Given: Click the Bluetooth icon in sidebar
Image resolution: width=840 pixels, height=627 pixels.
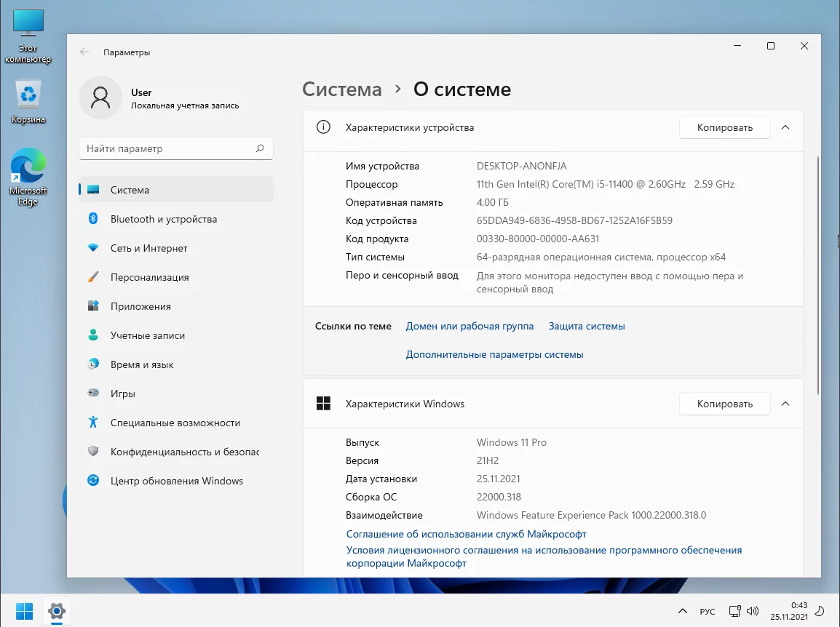Looking at the screenshot, I should tap(93, 218).
